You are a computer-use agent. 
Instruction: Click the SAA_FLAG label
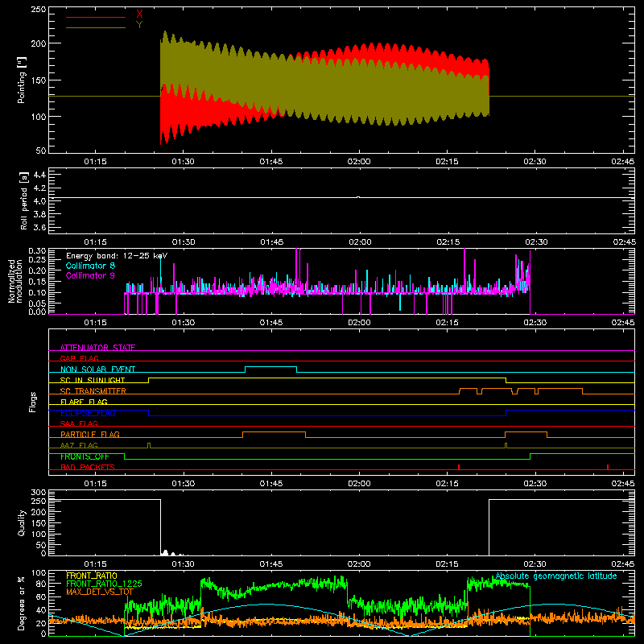(79, 423)
